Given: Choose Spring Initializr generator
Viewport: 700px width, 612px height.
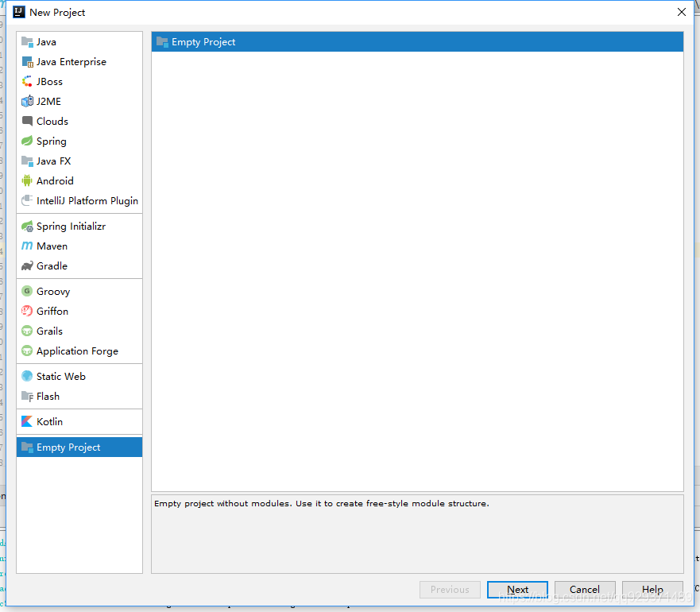Looking at the screenshot, I should pos(79,227).
